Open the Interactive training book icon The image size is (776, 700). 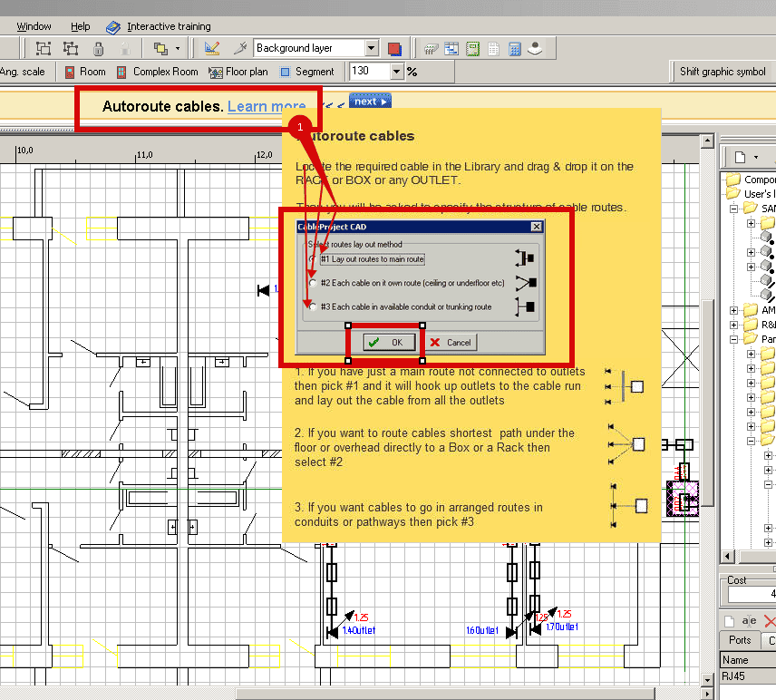pyautogui.click(x=113, y=27)
